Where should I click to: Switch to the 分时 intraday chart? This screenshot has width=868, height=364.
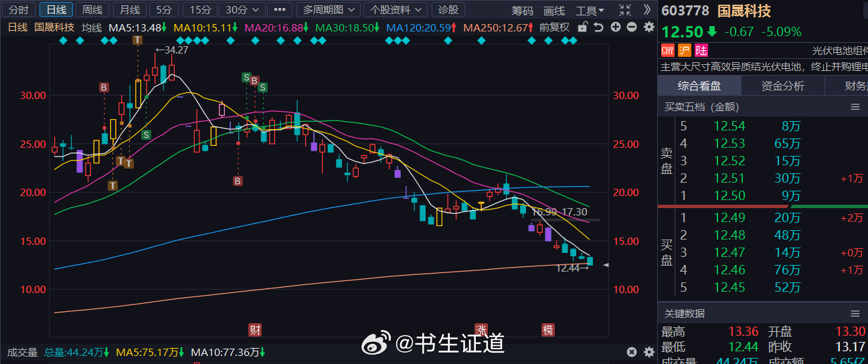click(18, 9)
